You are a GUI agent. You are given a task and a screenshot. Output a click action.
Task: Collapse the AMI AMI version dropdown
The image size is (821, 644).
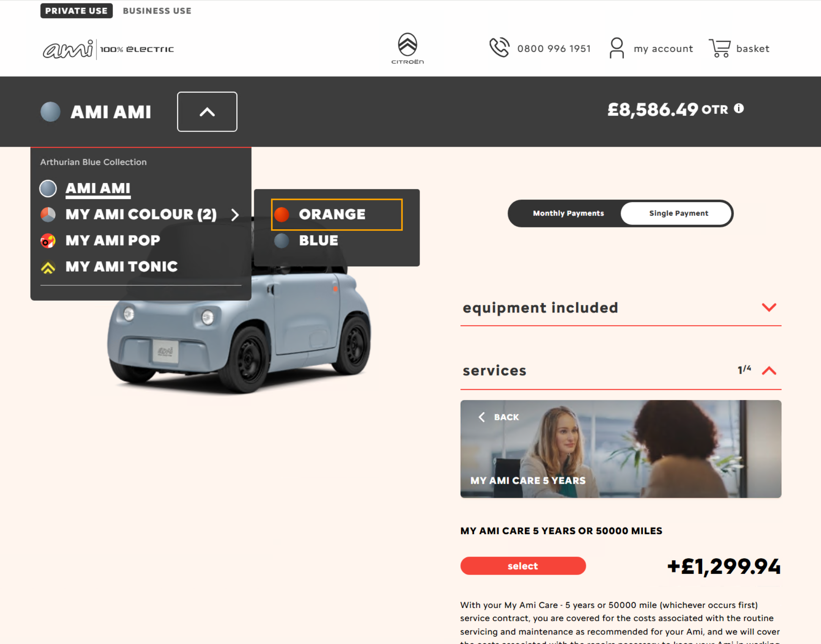click(x=207, y=112)
